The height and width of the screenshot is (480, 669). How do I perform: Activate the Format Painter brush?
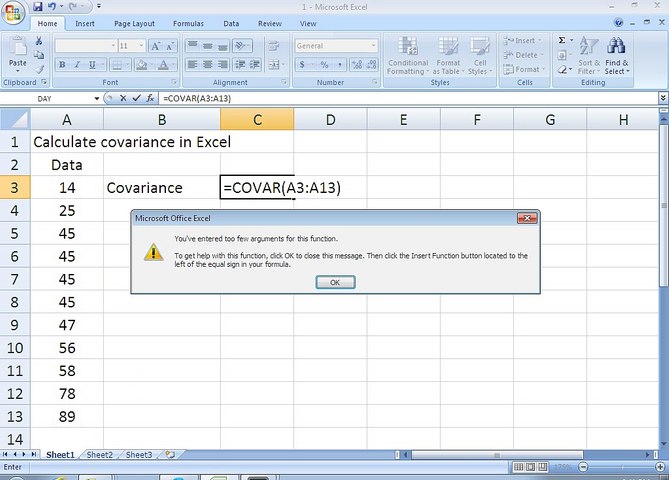click(39, 69)
